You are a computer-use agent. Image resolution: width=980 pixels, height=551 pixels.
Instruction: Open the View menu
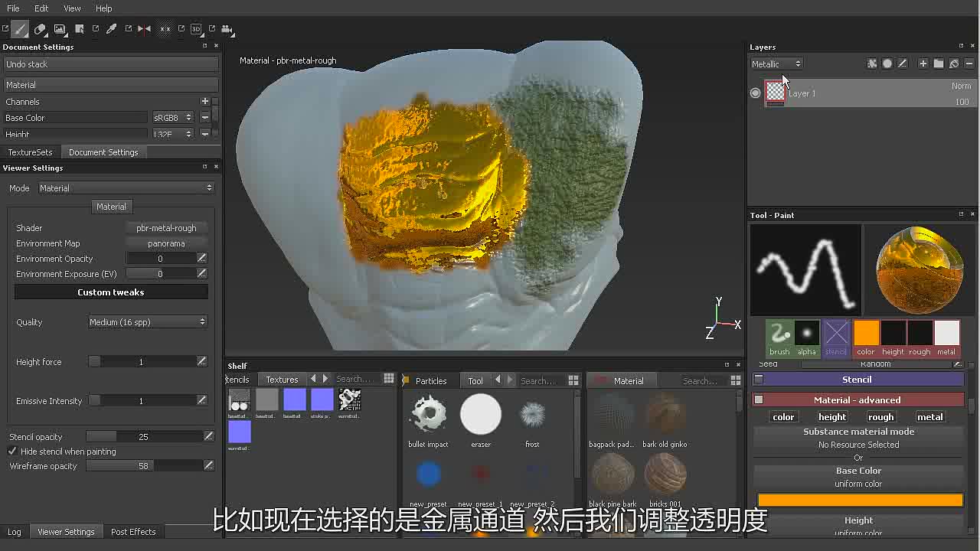coord(72,8)
